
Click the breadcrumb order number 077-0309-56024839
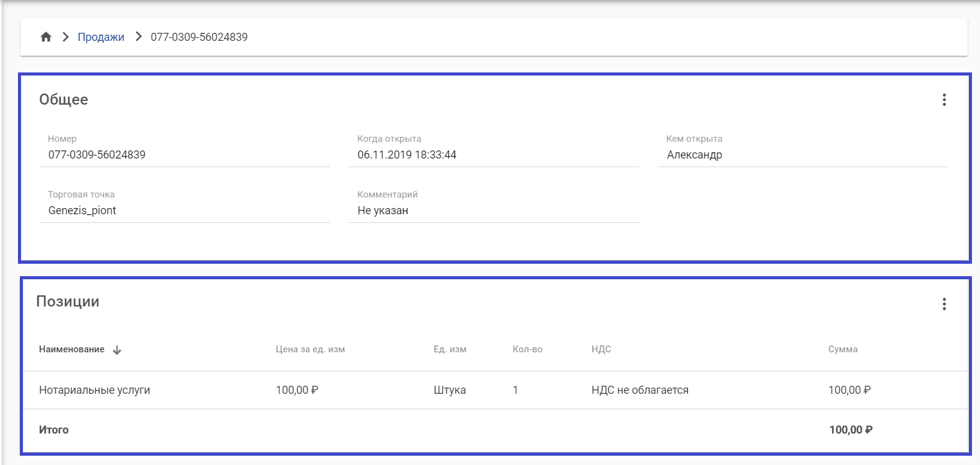tap(199, 37)
